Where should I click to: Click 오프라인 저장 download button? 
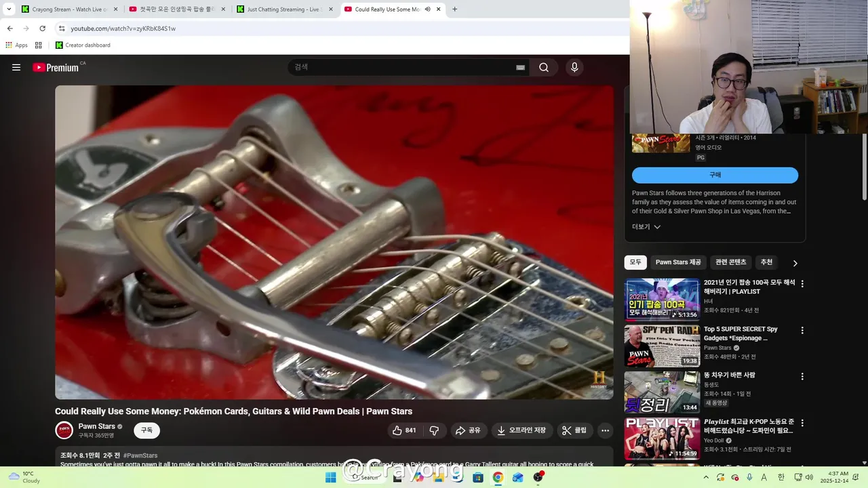coord(521,430)
